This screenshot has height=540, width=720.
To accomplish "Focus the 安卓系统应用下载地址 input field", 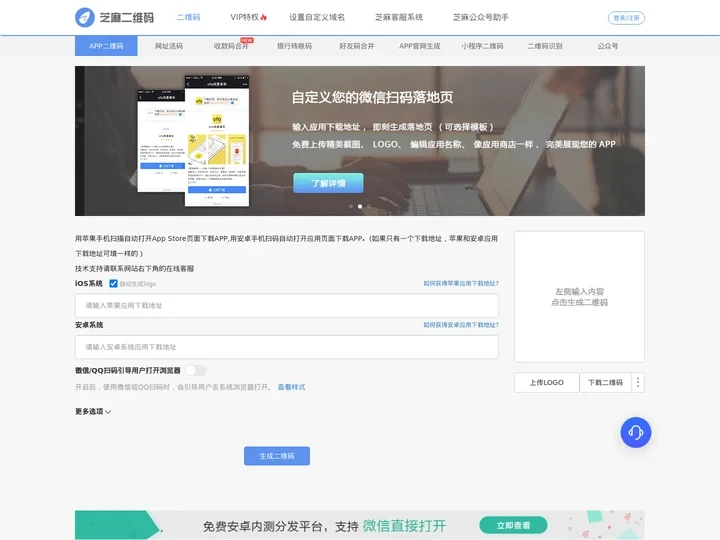I will point(287,347).
